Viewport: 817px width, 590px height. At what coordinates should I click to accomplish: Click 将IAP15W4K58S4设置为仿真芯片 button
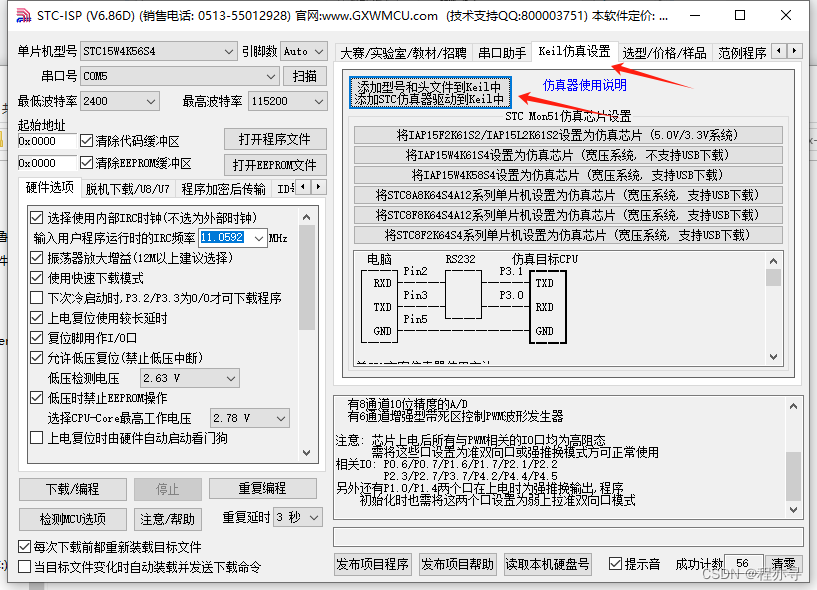point(568,175)
